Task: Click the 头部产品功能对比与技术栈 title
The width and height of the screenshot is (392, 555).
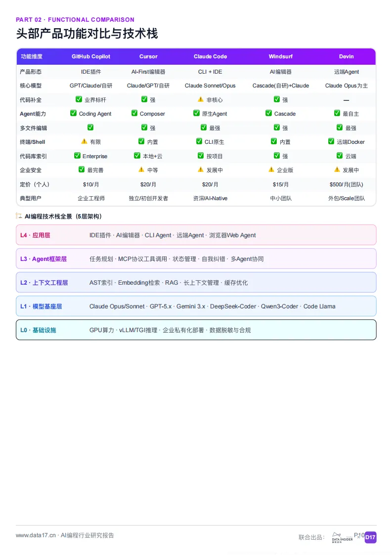Action: tap(87, 34)
